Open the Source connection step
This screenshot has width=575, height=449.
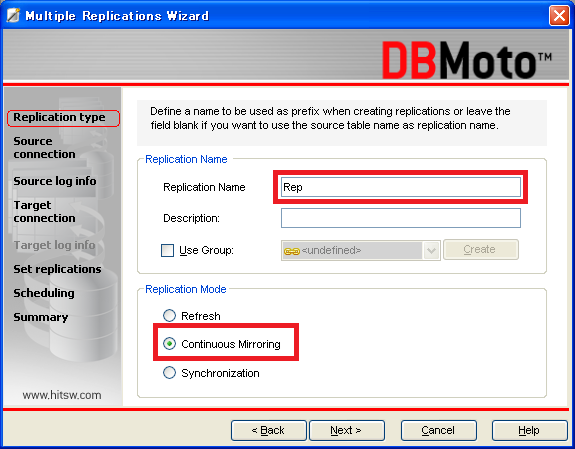(44, 147)
